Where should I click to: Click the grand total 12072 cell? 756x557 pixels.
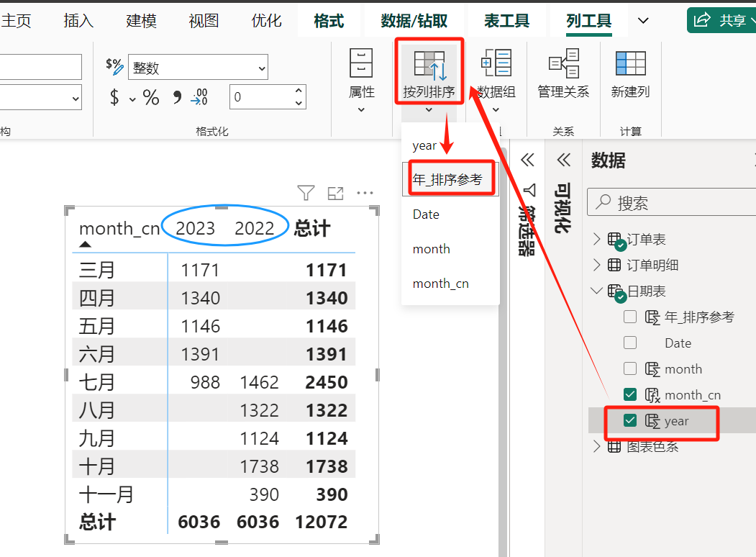click(x=321, y=522)
